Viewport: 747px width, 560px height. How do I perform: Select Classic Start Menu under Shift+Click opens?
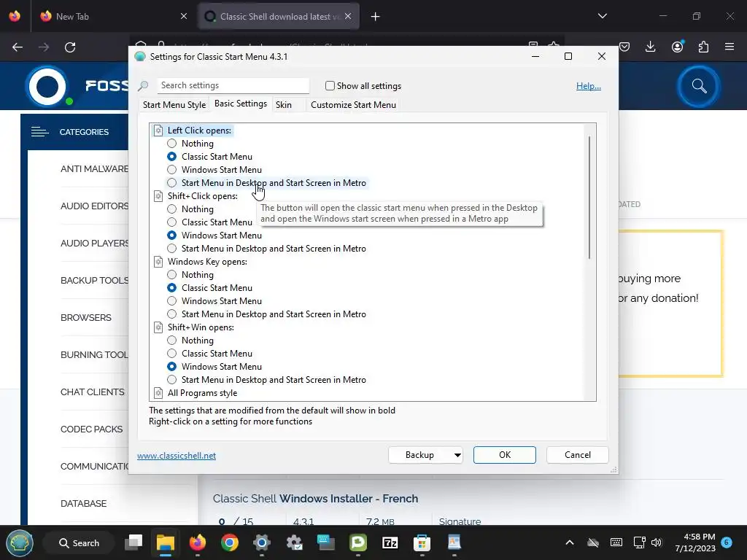[172, 222]
